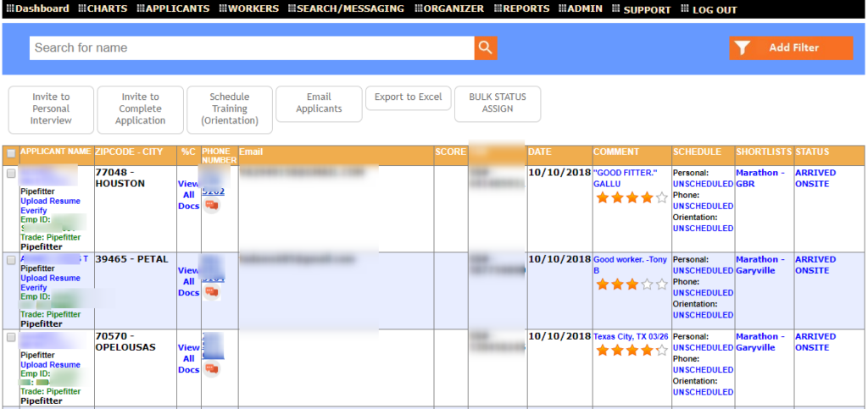
Task: Click LOG OUT in top bar
Action: 709,9
